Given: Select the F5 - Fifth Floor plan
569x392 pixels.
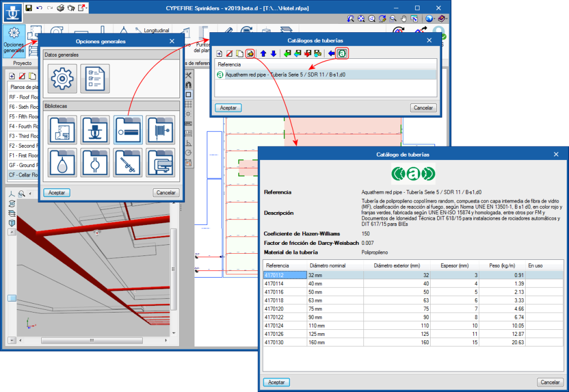Looking at the screenshot, I should pos(23,117).
